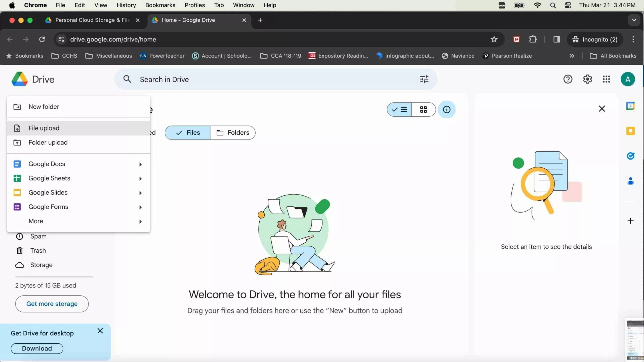Disable the Files filter chip
Viewport: 644px width, 362px height.
(x=187, y=132)
